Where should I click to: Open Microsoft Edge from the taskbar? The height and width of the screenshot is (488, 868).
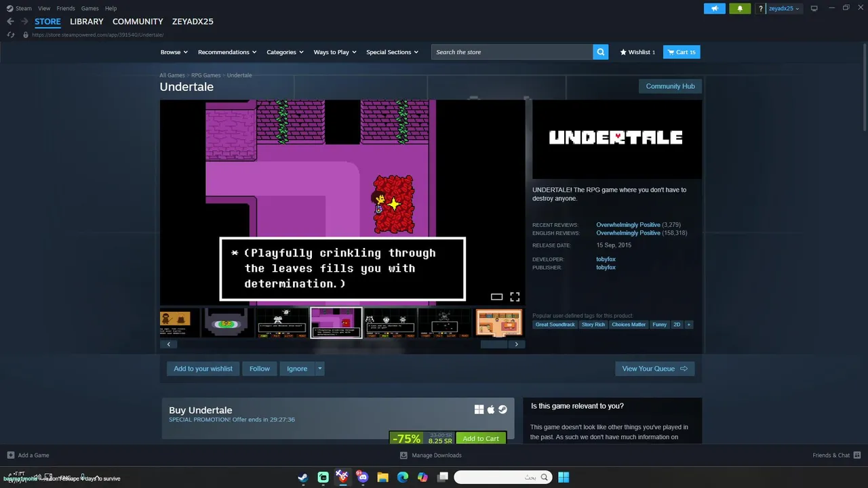coord(402,477)
